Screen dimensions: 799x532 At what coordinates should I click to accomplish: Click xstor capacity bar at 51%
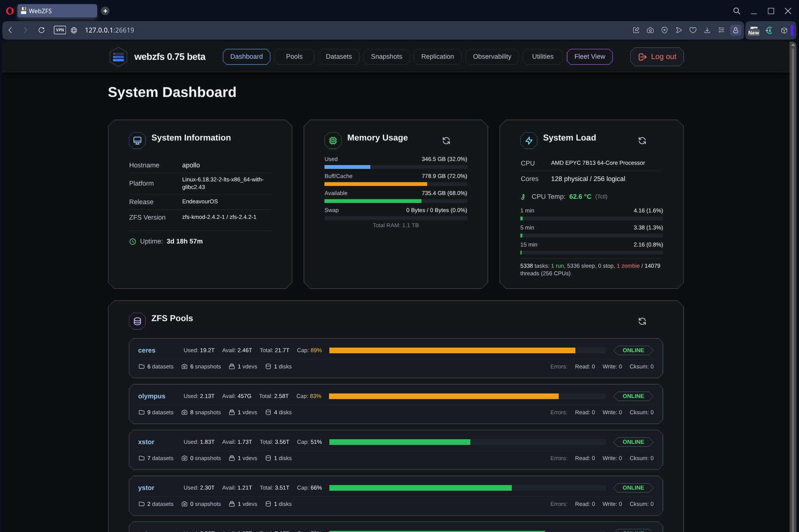point(467,442)
